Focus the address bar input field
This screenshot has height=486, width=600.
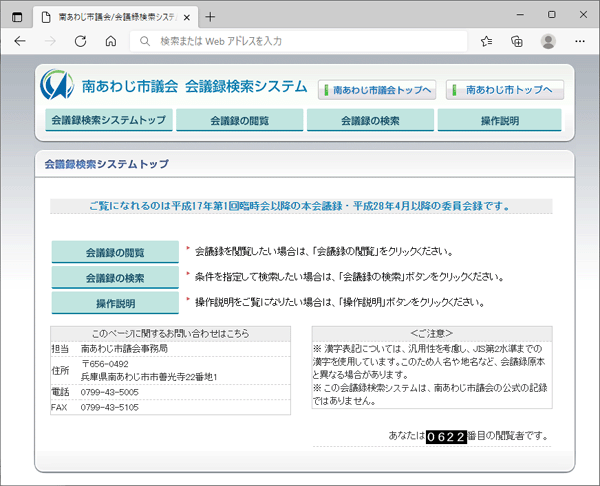click(x=298, y=41)
